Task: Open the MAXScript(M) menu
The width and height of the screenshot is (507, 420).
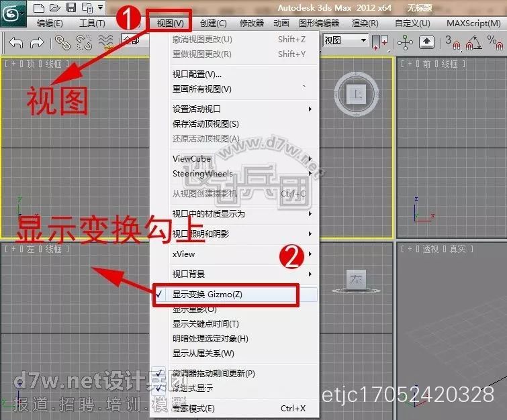Action: pyautogui.click(x=473, y=23)
